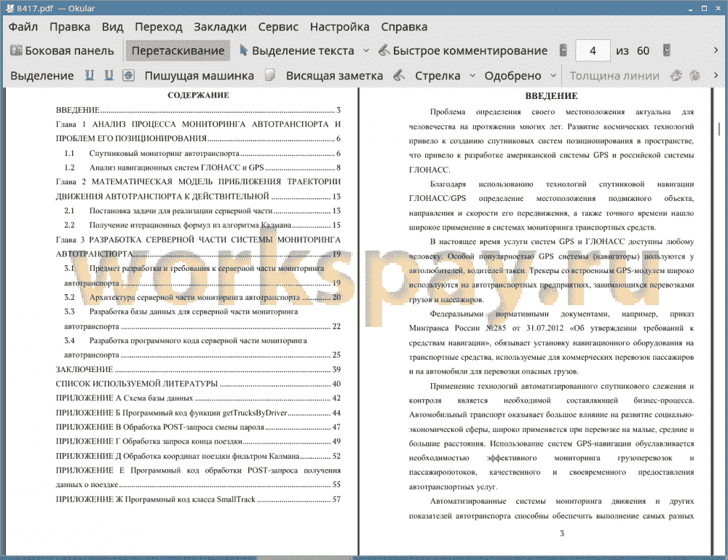Click the last annotation toolbar icon
The image size is (728, 560).
(x=695, y=76)
